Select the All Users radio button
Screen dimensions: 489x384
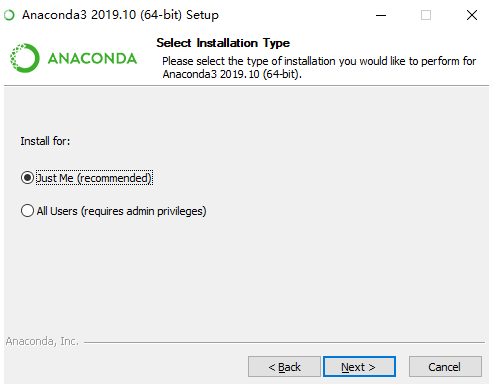27,211
